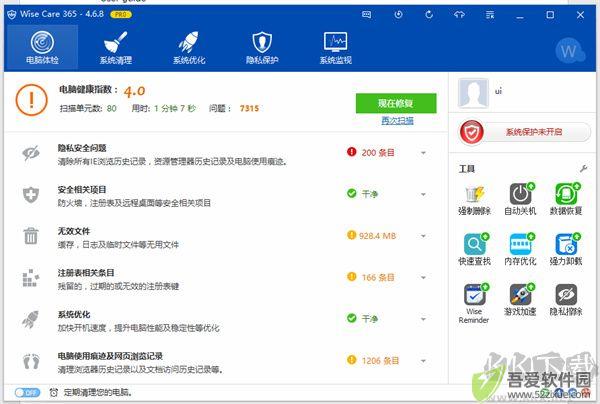600x404 pixels.
Task: Click the W account logo in header
Action: click(x=568, y=50)
